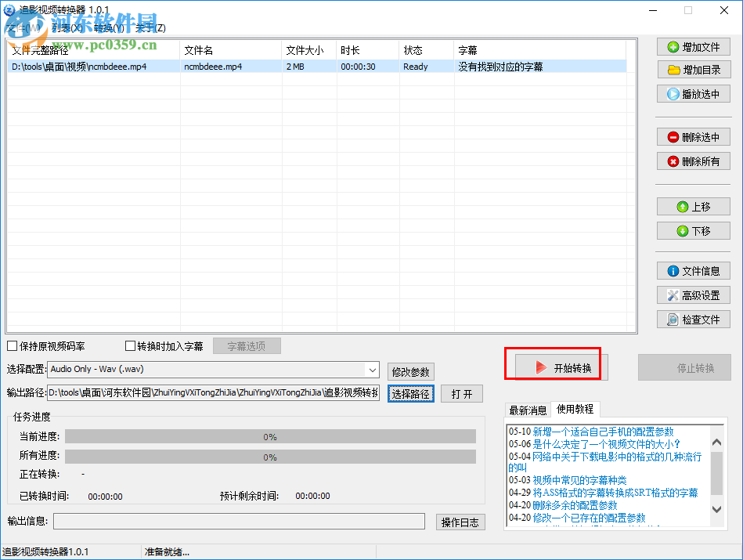This screenshot has height=560, width=743.
Task: Open the 转换(Y) menu
Action: (x=110, y=27)
